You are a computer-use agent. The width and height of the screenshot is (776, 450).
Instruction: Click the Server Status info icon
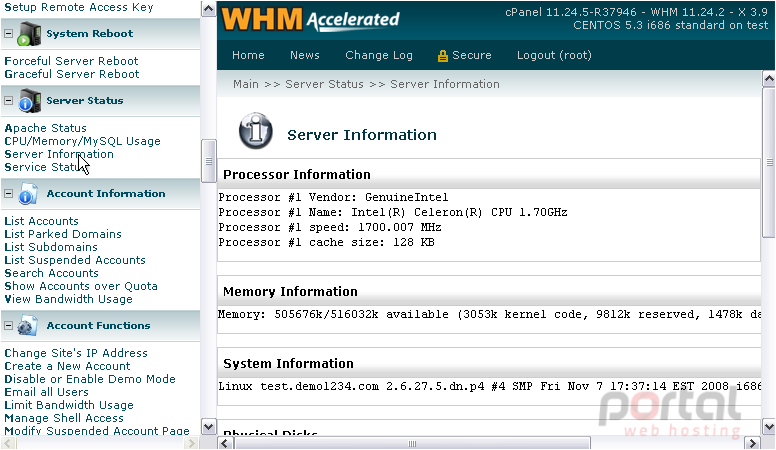(29, 101)
